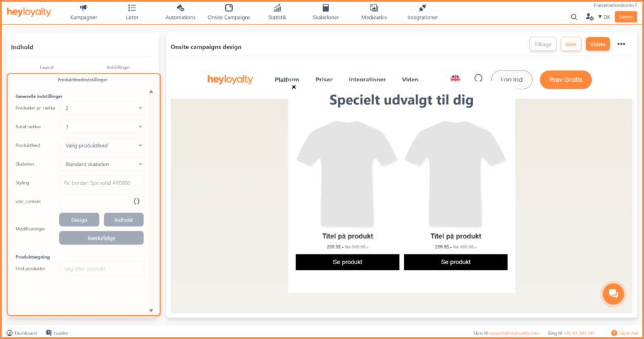Close the popup with the X icon
644x339 pixels.
(x=293, y=87)
